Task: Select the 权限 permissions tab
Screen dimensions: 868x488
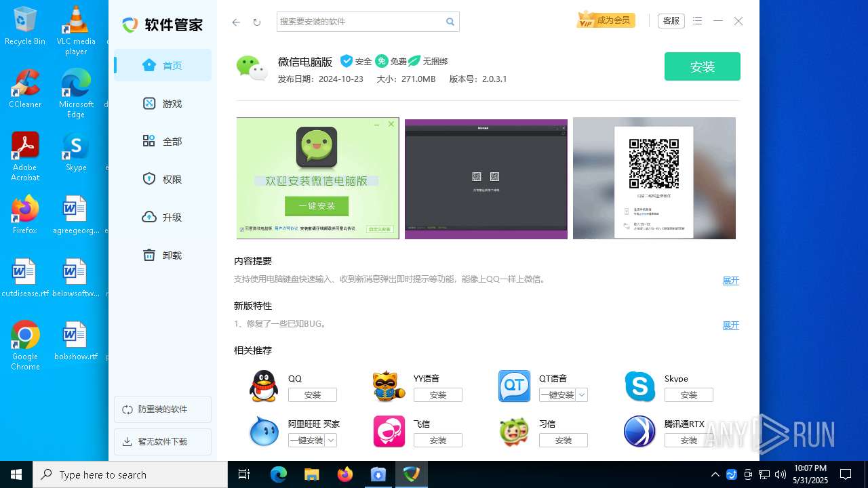Action: (x=163, y=179)
